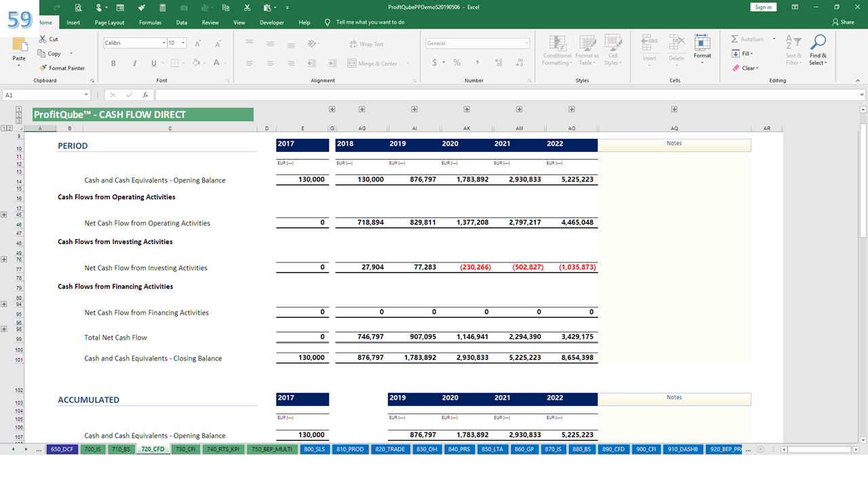Add a new sheet with plus button

tap(760, 449)
